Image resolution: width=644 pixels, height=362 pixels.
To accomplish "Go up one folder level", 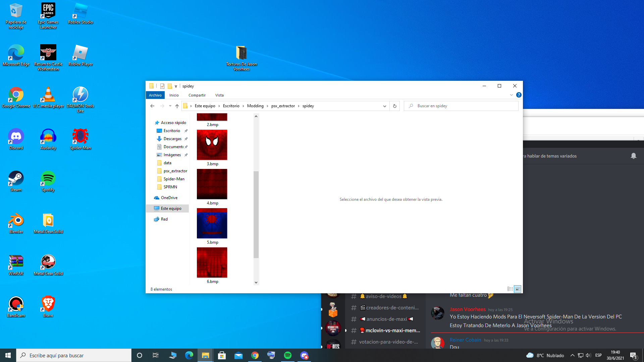I will [x=177, y=106].
